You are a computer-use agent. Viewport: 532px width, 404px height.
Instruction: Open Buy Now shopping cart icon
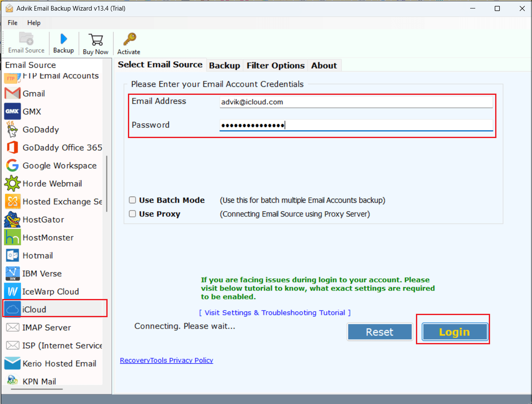click(x=96, y=40)
